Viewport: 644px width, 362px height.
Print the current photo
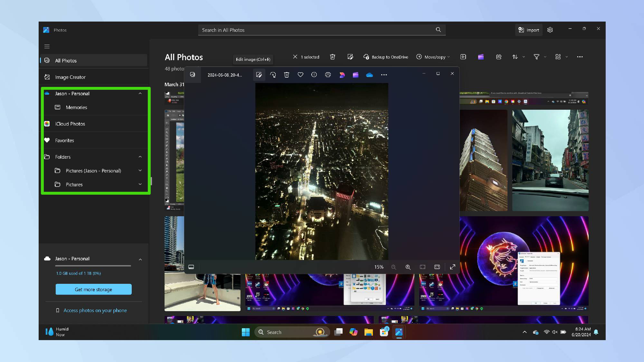click(x=328, y=75)
